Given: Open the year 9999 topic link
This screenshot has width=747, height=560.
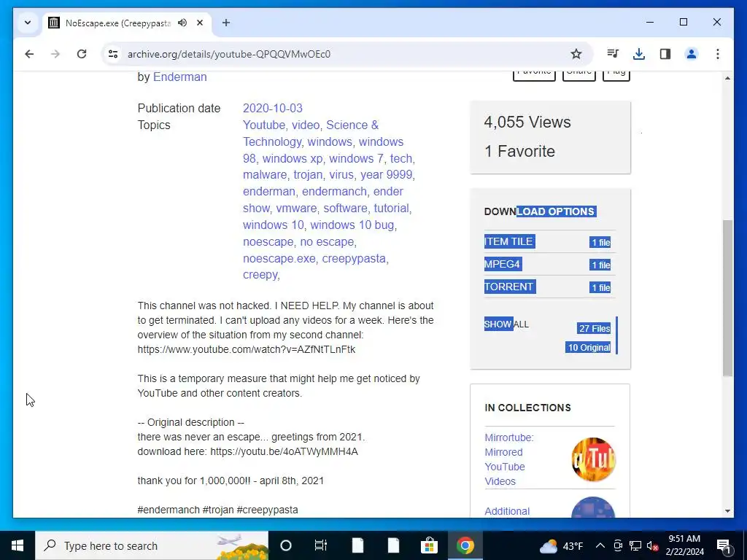Looking at the screenshot, I should (x=386, y=175).
